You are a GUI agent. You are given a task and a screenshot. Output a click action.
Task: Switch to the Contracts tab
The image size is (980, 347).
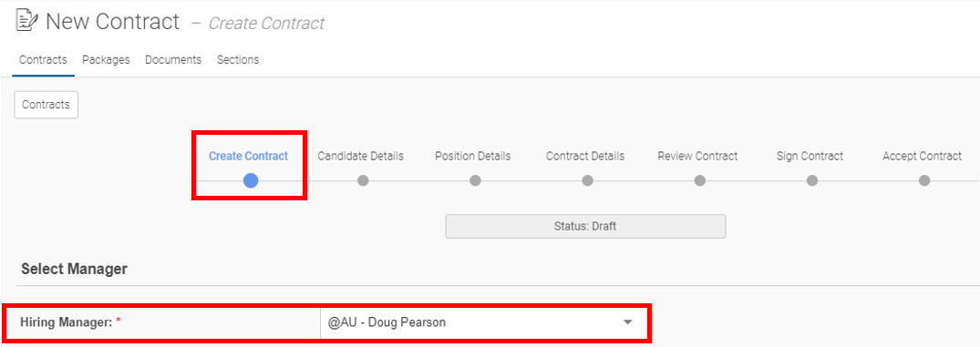tap(43, 60)
